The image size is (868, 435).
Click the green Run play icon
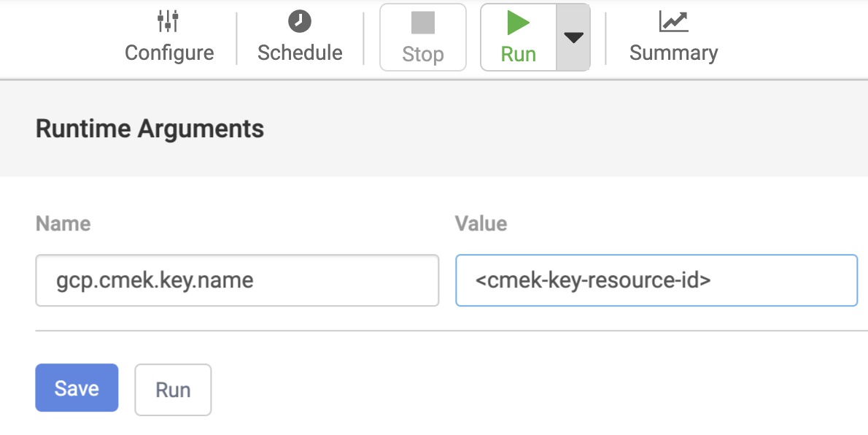click(518, 22)
